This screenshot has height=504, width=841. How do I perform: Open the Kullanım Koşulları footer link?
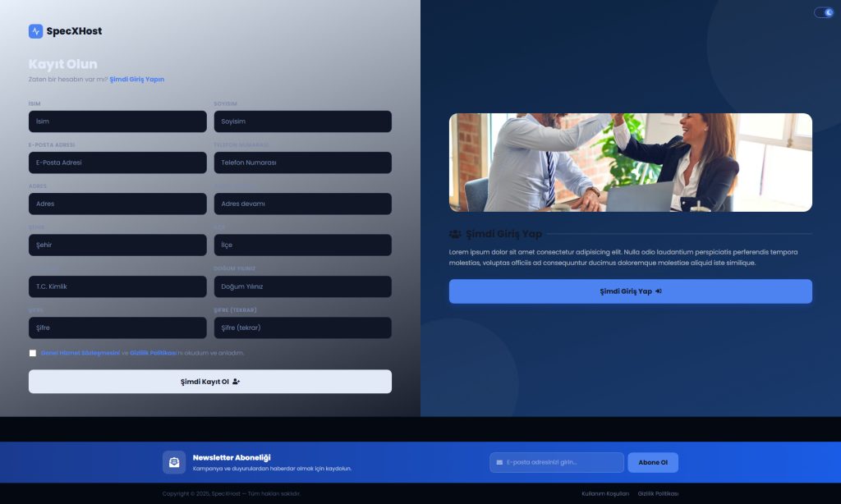tap(605, 493)
